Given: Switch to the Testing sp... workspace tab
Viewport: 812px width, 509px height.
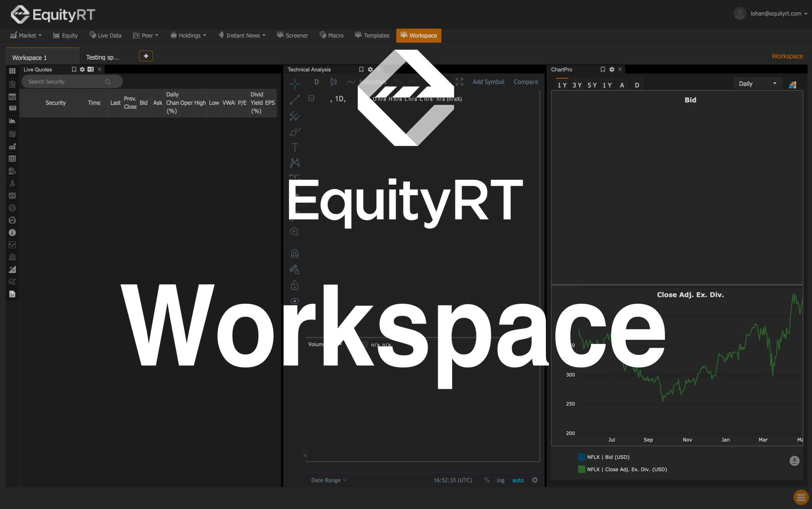Looking at the screenshot, I should pos(102,57).
